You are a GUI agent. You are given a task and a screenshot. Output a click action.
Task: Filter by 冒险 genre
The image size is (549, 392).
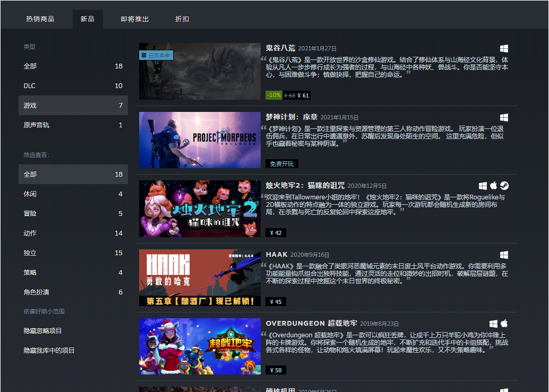pyautogui.click(x=73, y=213)
